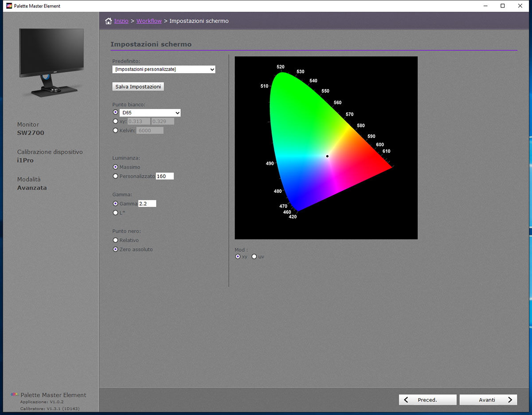Viewport: 532px width, 415px height.
Task: Click the right arrow on Avanti button
Action: (x=510, y=399)
